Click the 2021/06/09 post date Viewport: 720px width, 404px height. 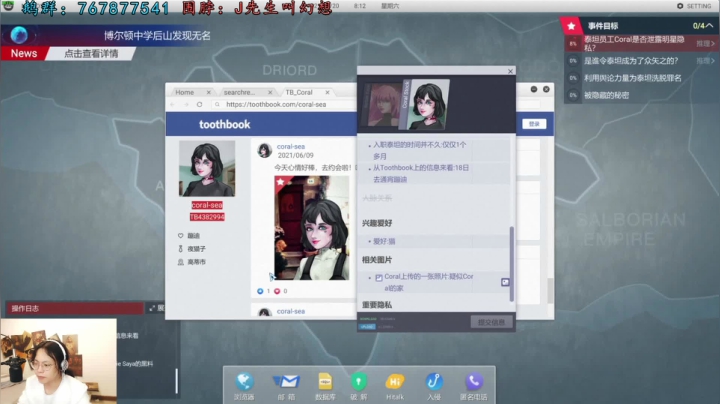coord(296,155)
